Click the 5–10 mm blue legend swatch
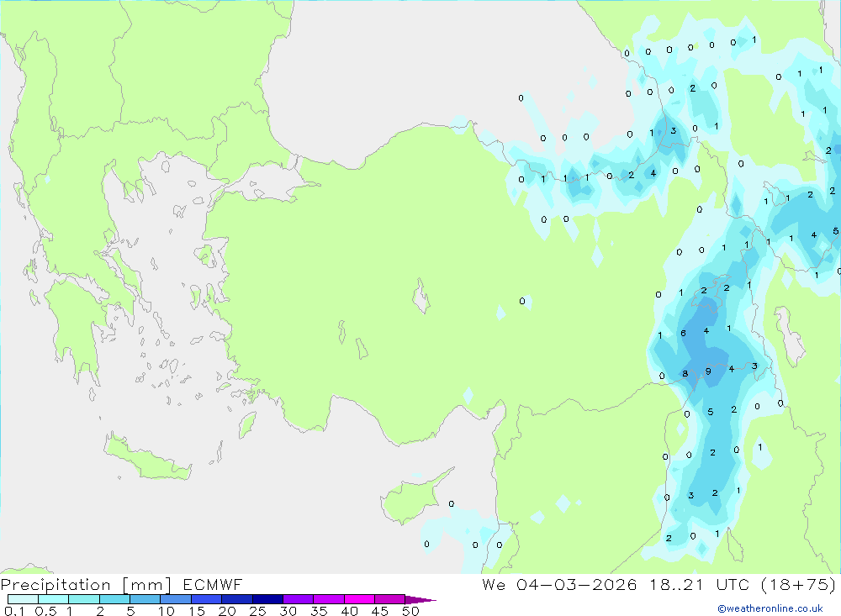Image resolution: width=841 pixels, height=616 pixels. [x=145, y=599]
